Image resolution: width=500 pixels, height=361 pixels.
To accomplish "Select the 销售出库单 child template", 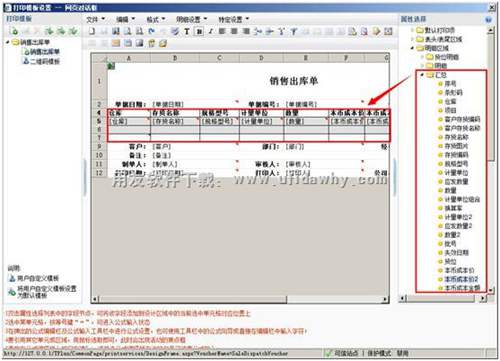I will [41, 52].
